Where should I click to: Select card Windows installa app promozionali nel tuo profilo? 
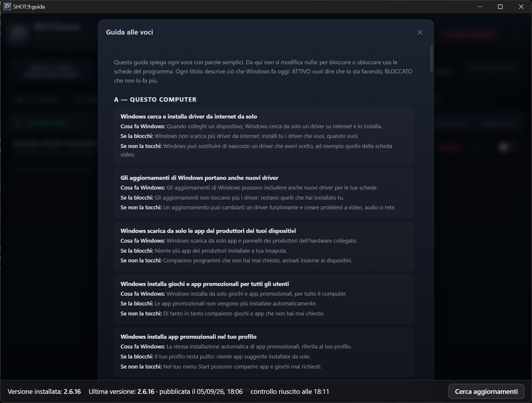pos(264,352)
